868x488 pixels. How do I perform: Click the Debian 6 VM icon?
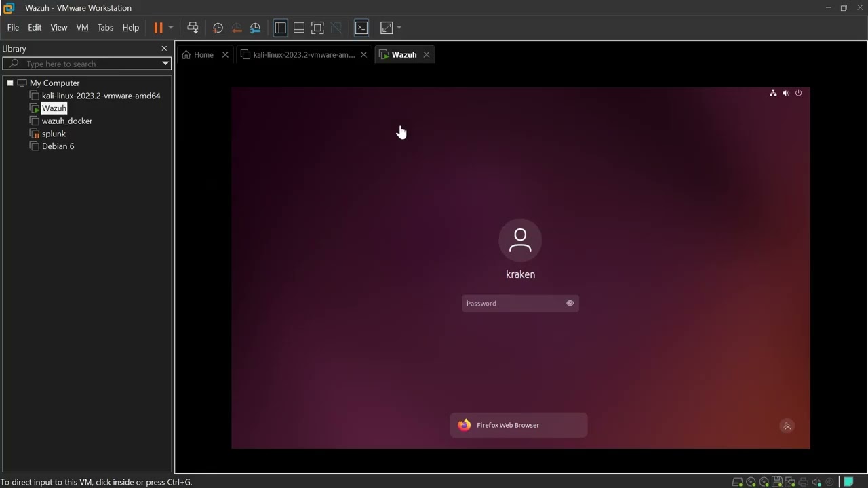pyautogui.click(x=35, y=146)
